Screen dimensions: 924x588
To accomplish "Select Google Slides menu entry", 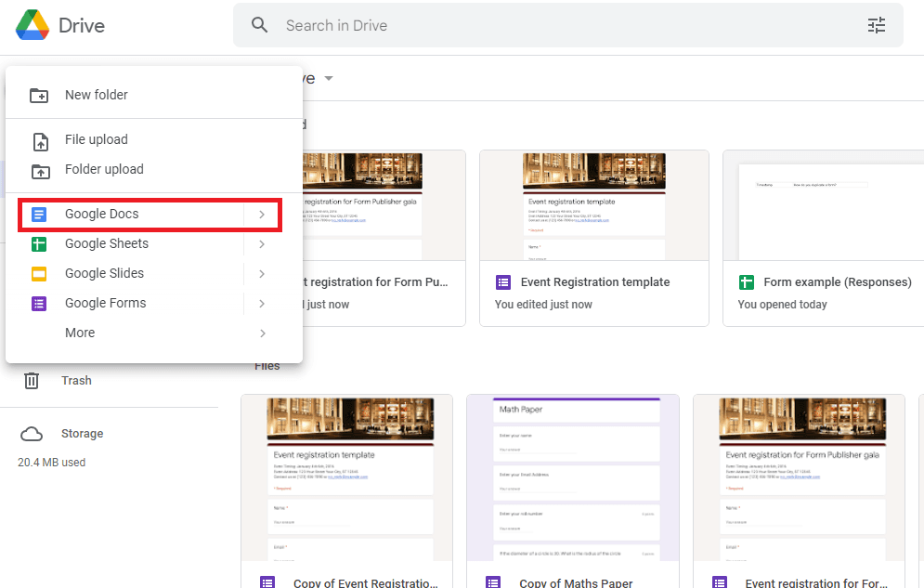I will click(x=154, y=274).
